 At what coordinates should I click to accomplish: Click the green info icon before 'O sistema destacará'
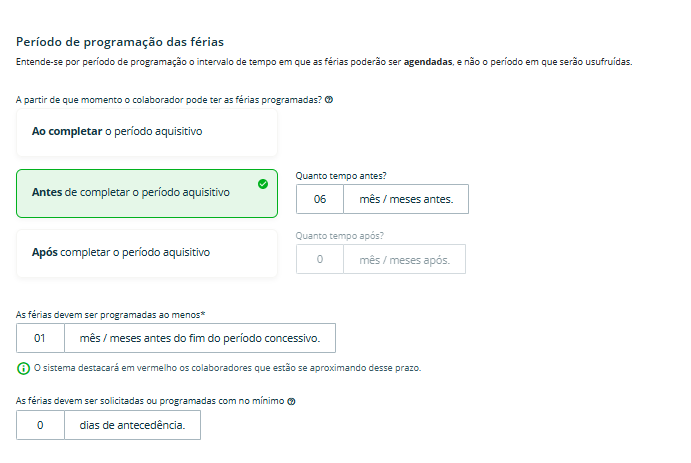[x=23, y=368]
